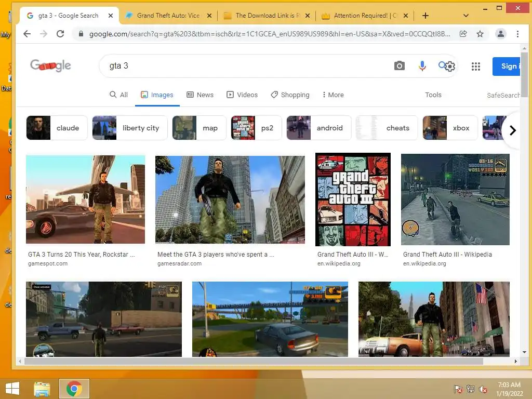532x399 pixels.
Task: Expand the More search options menu
Action: [333, 95]
